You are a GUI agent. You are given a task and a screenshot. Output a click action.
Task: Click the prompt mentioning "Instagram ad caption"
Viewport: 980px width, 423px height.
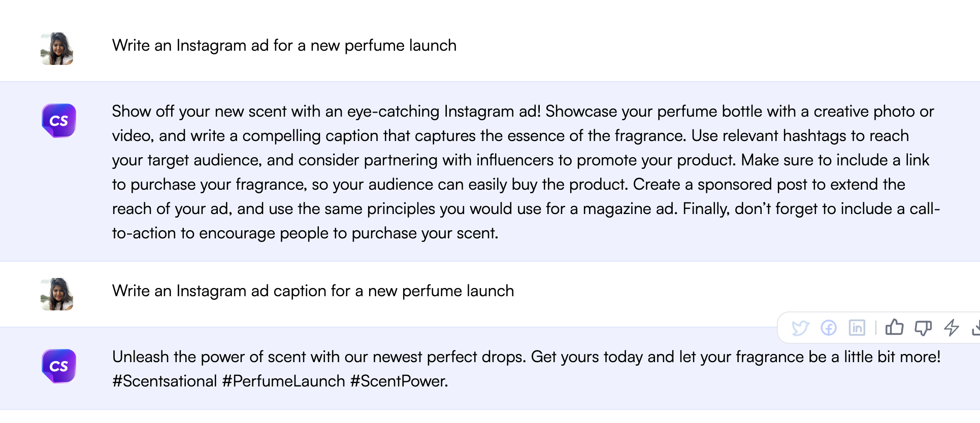click(x=313, y=291)
